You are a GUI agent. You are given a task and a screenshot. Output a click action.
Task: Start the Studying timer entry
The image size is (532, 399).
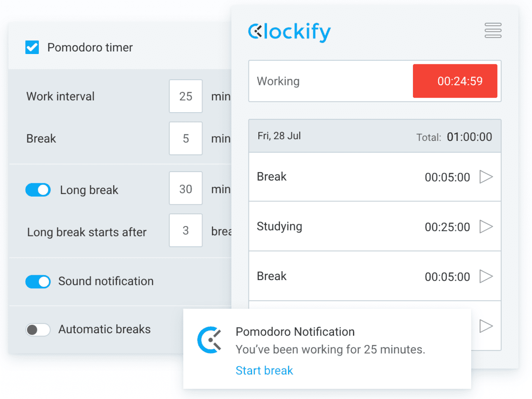[486, 227]
